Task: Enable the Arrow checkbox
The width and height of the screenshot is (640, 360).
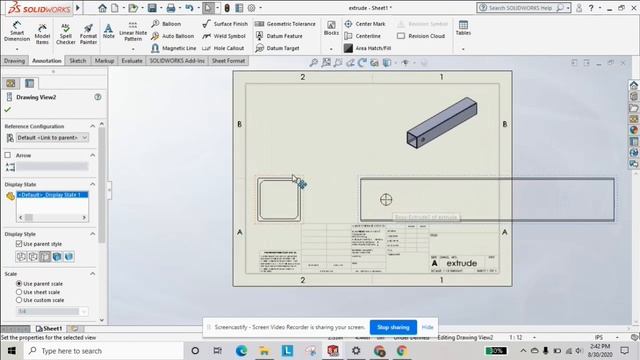Action: coord(7,155)
